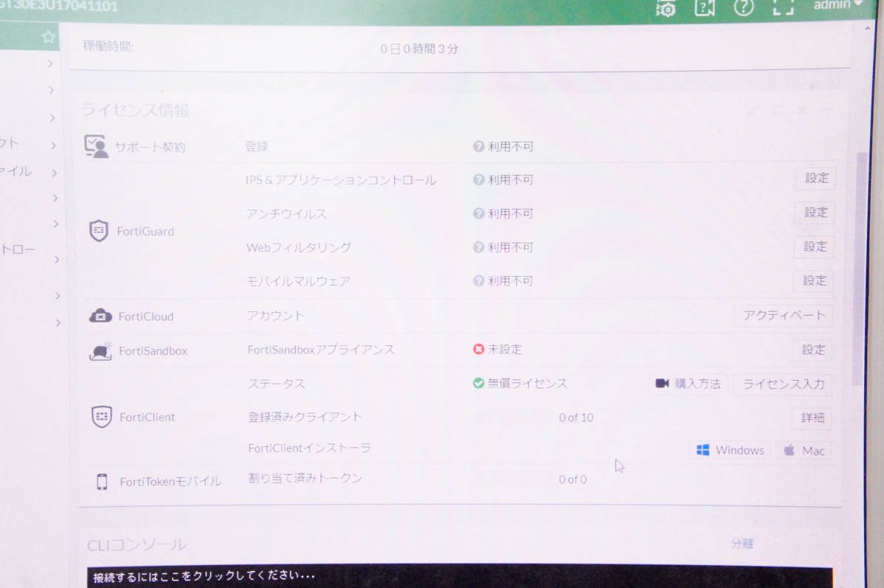
Task: Click the 稼働時間 label
Action: point(108,46)
